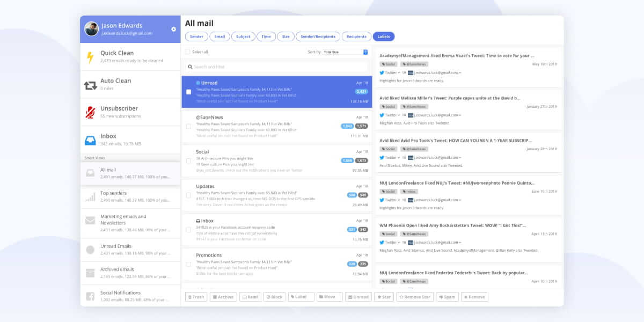Click the Marketing emails envelope icon
644x322 pixels.
point(90,220)
